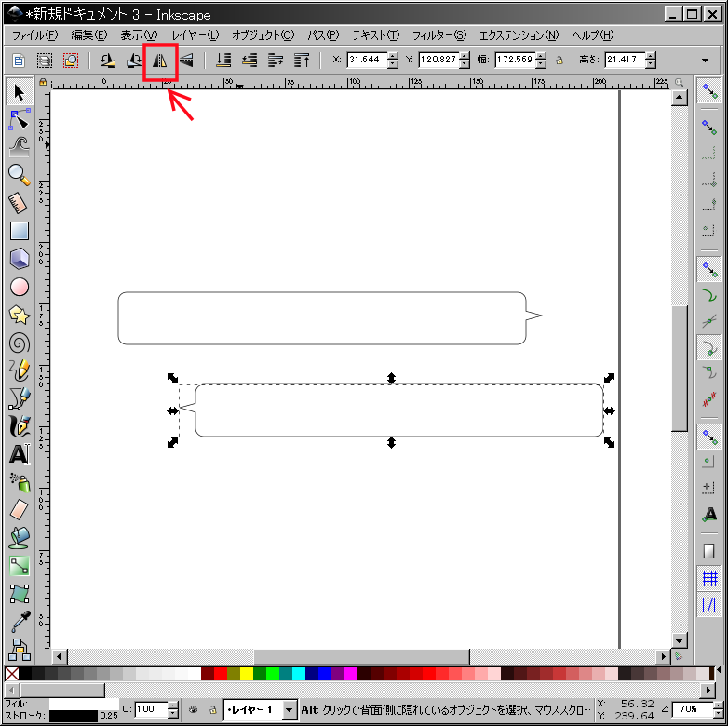Open the 編集(E) menu

[x=88, y=34]
